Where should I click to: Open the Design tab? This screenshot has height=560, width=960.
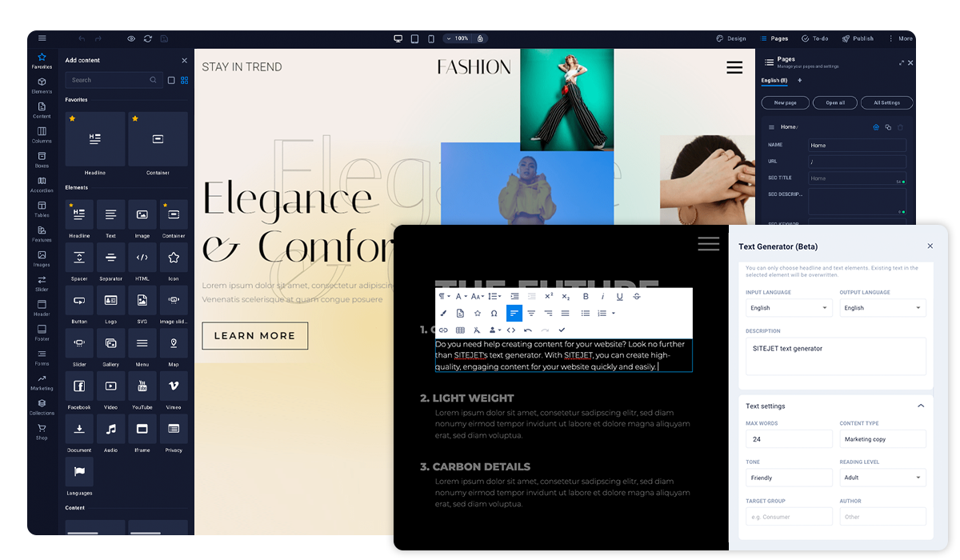click(731, 38)
